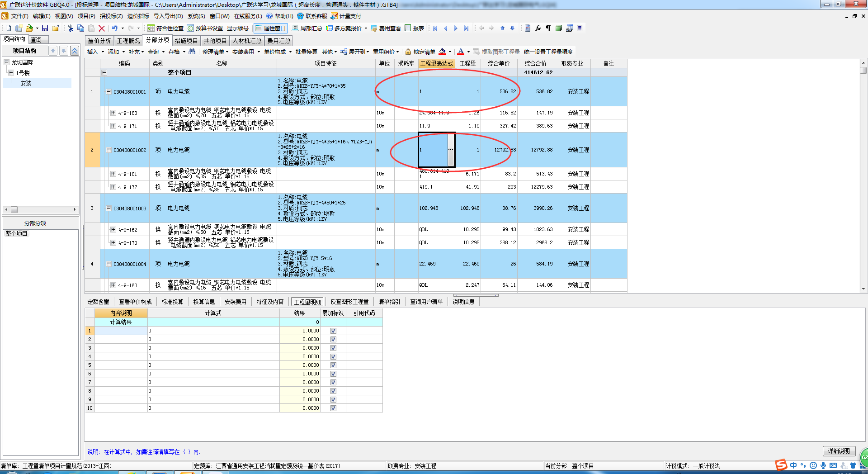Image resolution: width=868 pixels, height=474 pixels.
Task: Expand sub-item 4-9-177
Action: [113, 187]
